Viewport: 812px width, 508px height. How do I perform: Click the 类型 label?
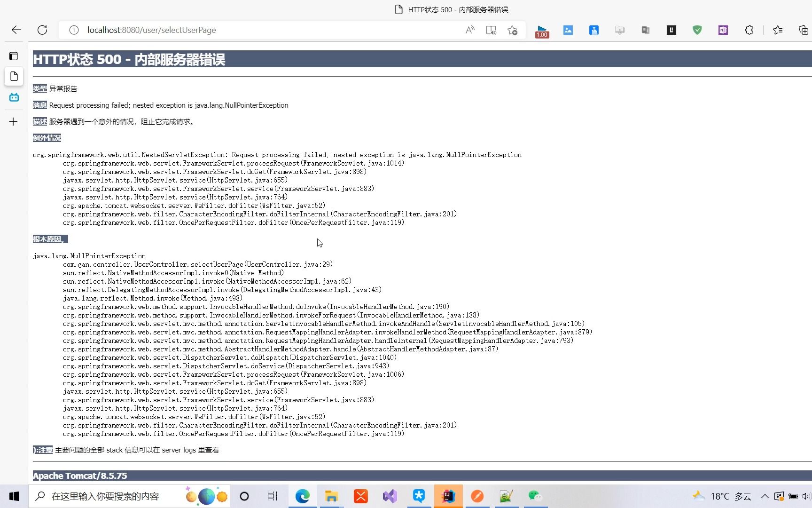coord(40,88)
